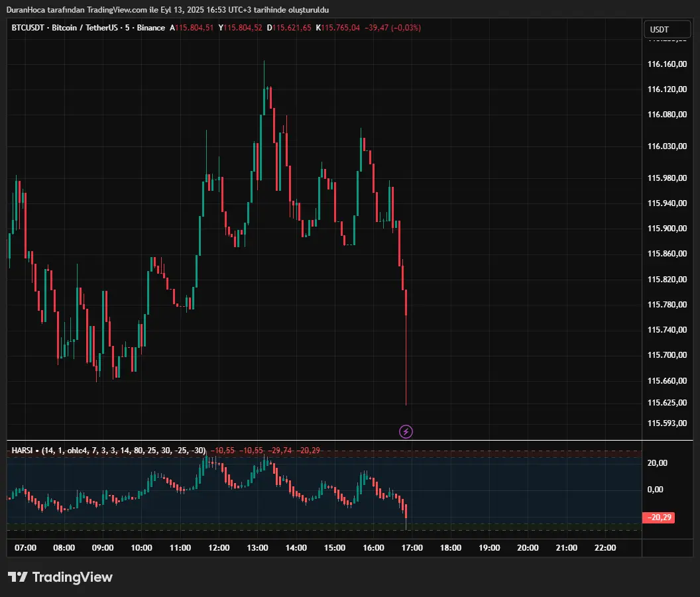Click the 115.660,00 price axis label

(x=667, y=380)
